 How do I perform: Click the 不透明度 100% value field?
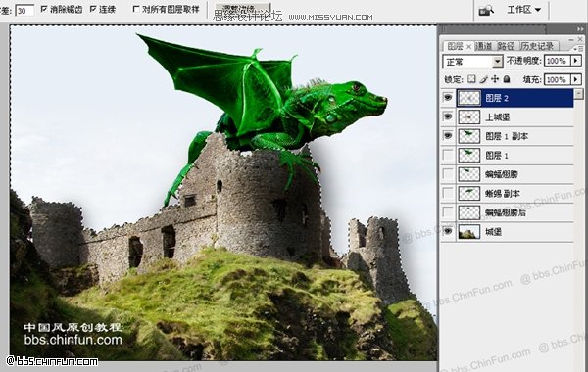click(558, 61)
